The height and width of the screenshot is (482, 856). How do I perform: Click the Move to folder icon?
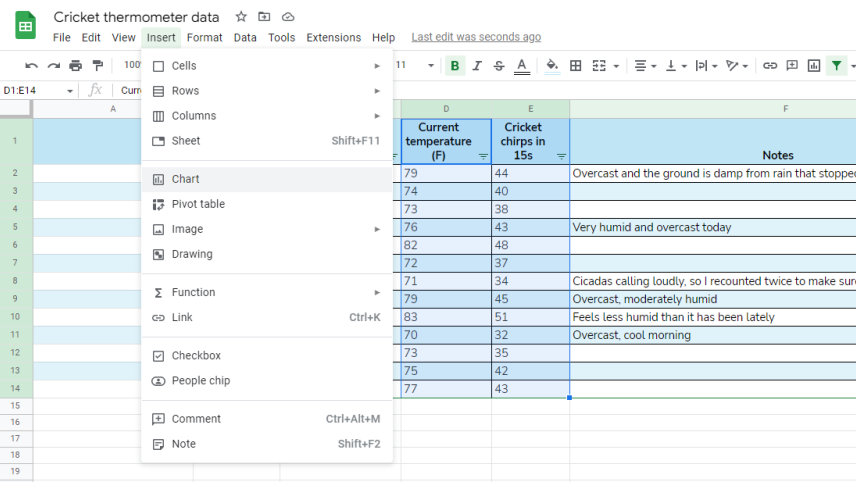[264, 17]
